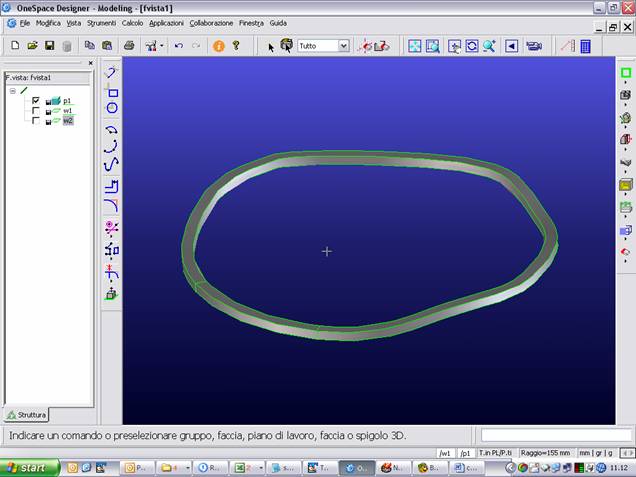Switch to the Struttura tab

coord(26,415)
